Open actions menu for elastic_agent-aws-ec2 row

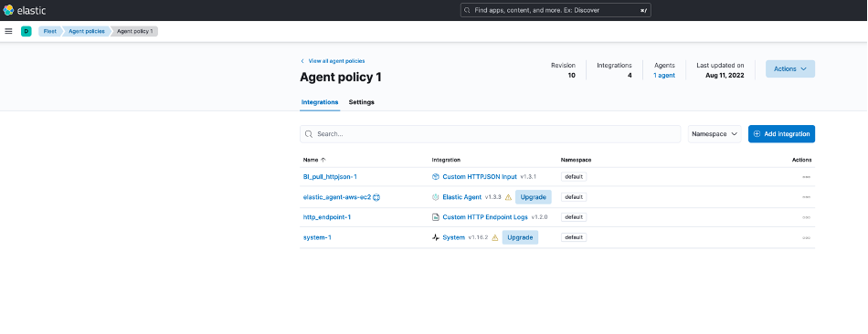[x=806, y=197]
